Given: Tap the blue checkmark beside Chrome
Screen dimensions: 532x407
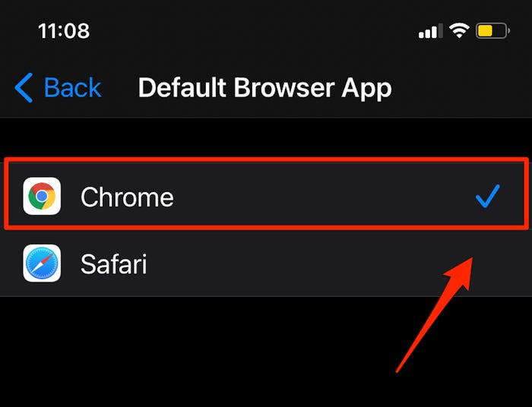Looking at the screenshot, I should tap(487, 197).
